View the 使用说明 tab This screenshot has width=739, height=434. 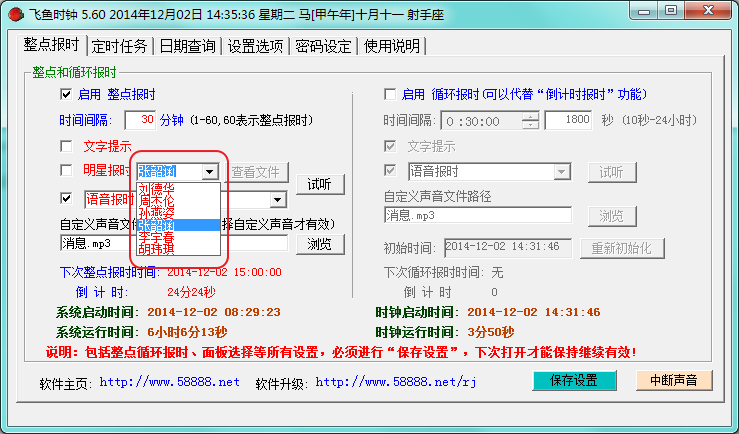coord(392,46)
